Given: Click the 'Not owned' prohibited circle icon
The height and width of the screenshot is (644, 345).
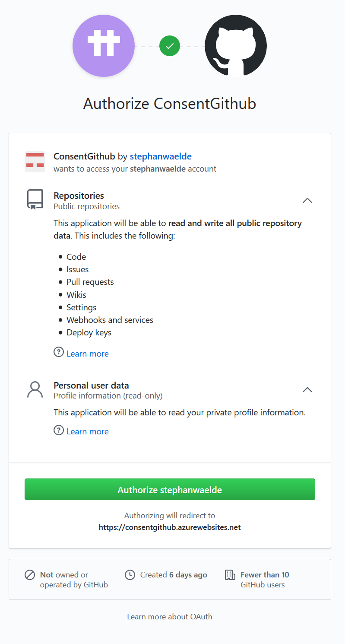Looking at the screenshot, I should click(30, 575).
